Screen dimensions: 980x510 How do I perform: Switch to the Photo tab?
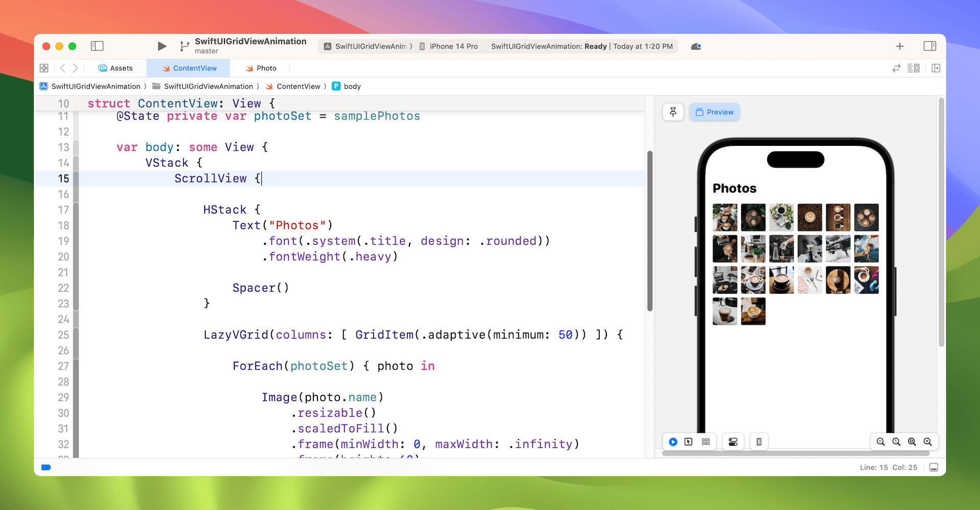point(261,68)
